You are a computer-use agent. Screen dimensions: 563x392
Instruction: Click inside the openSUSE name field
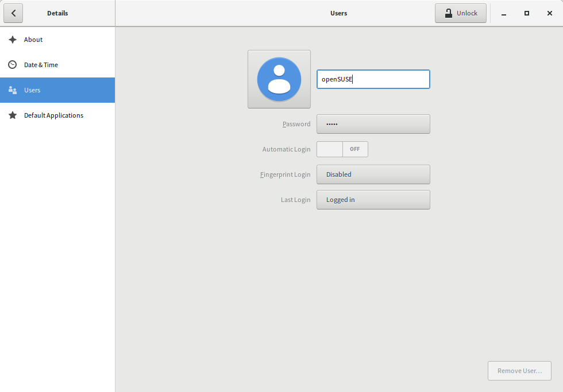373,79
